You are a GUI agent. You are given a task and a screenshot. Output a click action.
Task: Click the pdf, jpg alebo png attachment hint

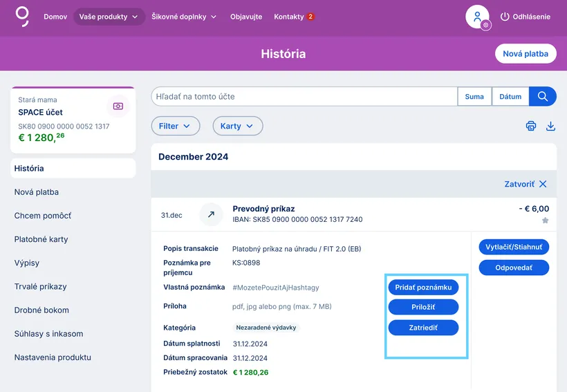(x=281, y=307)
